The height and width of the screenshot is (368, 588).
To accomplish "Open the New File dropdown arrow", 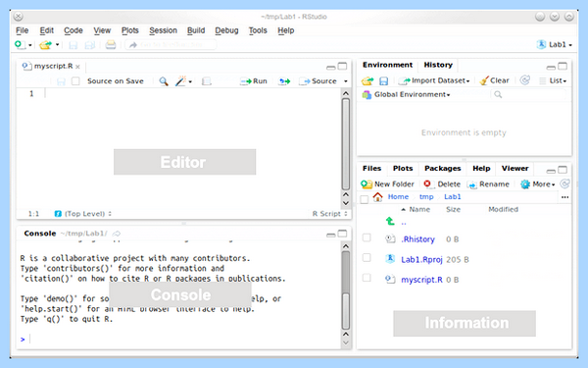I will coord(30,45).
